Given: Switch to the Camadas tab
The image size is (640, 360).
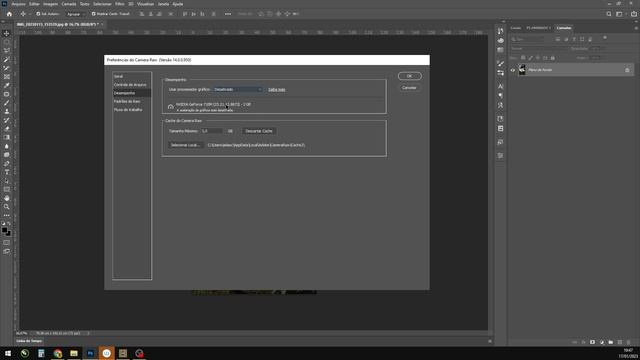Looking at the screenshot, I should coord(564,28).
